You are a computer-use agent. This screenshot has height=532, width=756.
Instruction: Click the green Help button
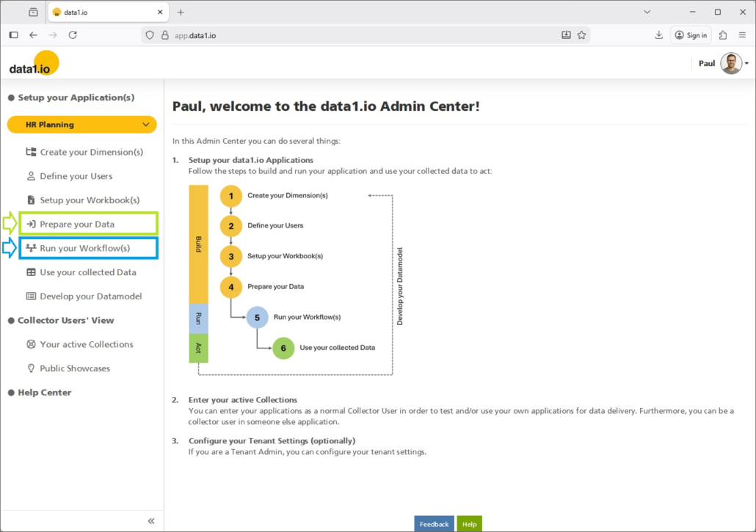469,524
